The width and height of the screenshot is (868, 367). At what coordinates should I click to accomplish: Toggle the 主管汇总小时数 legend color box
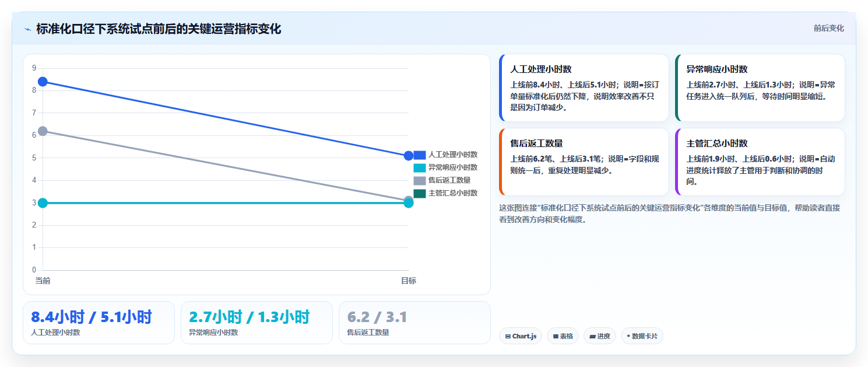pos(420,193)
